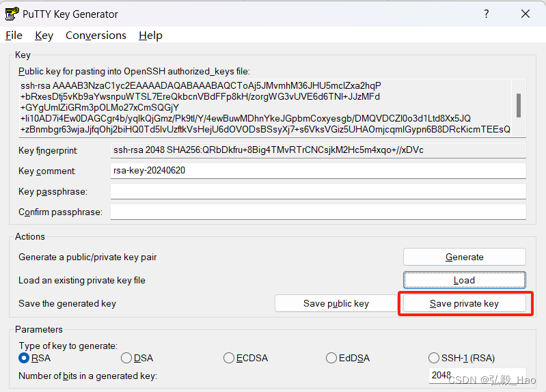Click the Save public key button
546x392 pixels.
pos(336,304)
